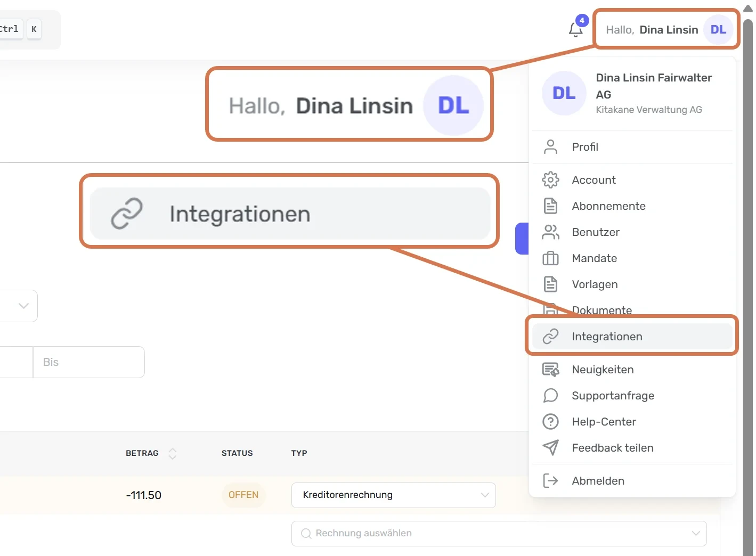Click the Account gear icon

click(x=550, y=180)
